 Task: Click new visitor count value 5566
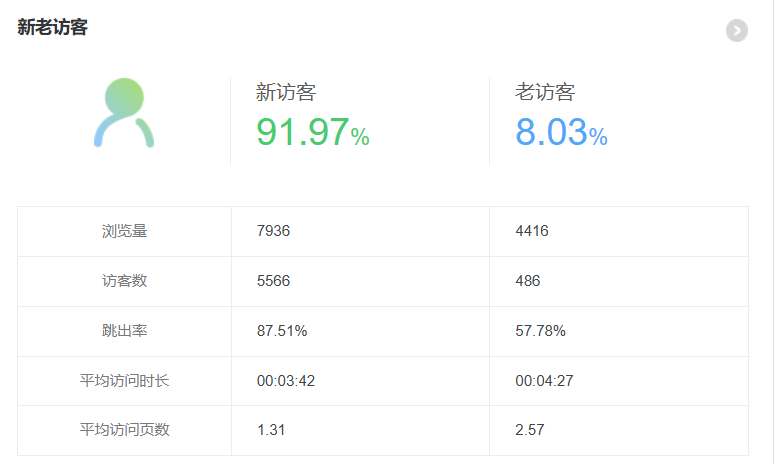point(273,281)
